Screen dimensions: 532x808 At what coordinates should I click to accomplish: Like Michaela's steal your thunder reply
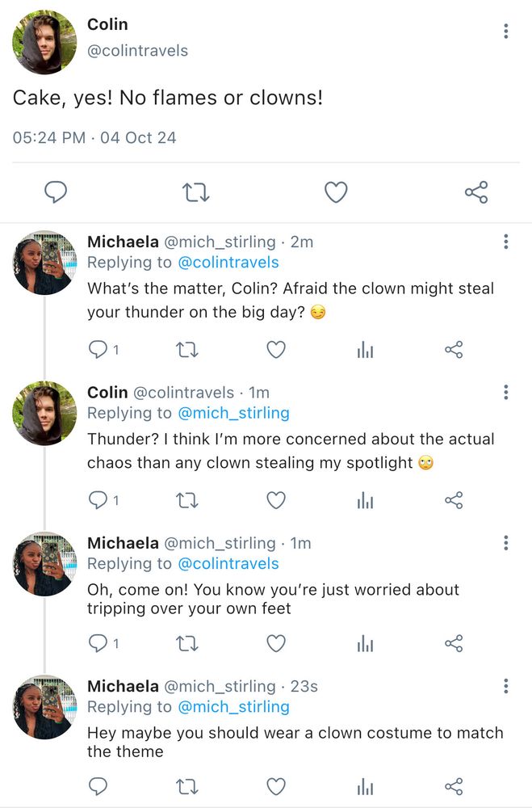(276, 350)
